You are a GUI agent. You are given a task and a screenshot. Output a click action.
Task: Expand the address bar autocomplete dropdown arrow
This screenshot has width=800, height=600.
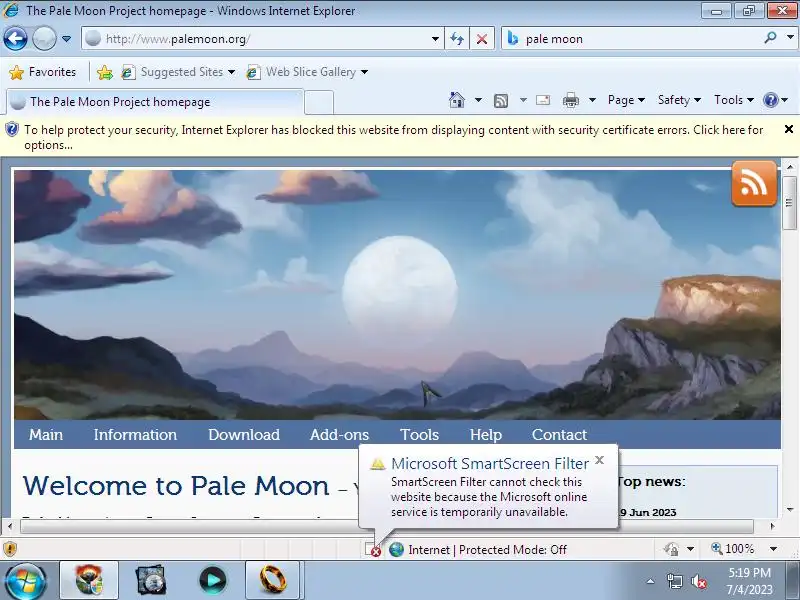tap(435, 39)
